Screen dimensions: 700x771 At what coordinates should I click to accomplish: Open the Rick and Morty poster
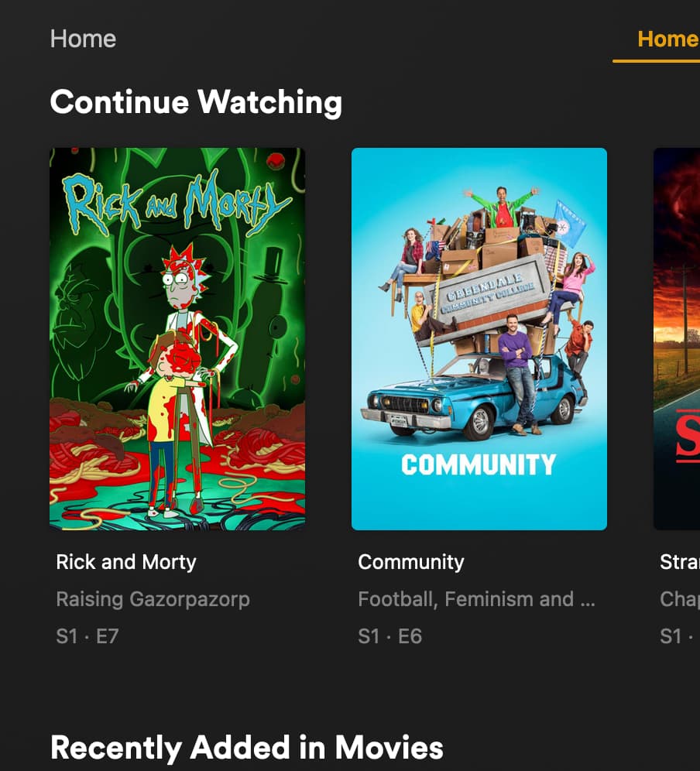177,339
